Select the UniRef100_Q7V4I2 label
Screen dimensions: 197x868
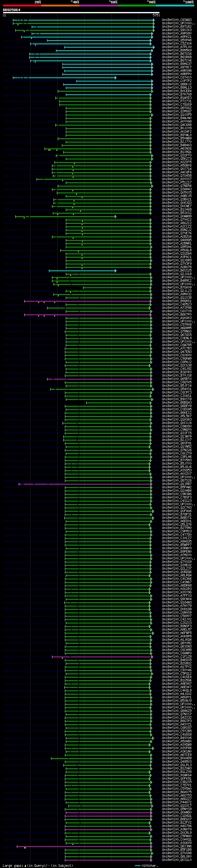click(x=177, y=220)
